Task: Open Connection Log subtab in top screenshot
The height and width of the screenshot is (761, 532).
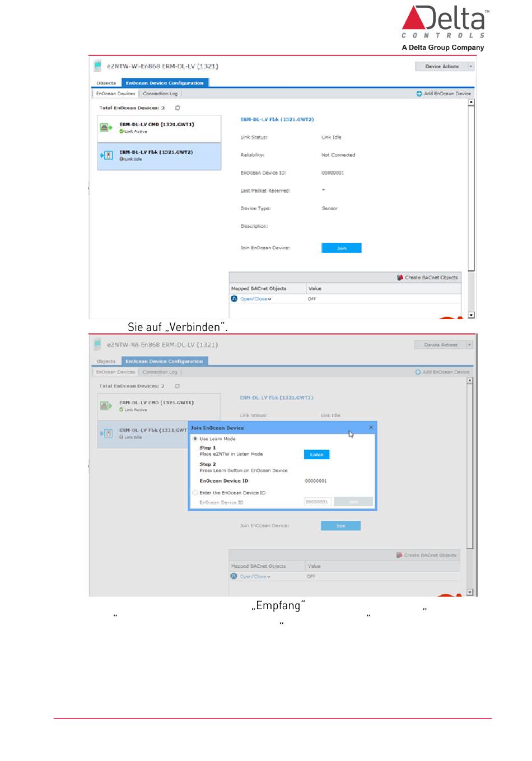Action: [160, 94]
